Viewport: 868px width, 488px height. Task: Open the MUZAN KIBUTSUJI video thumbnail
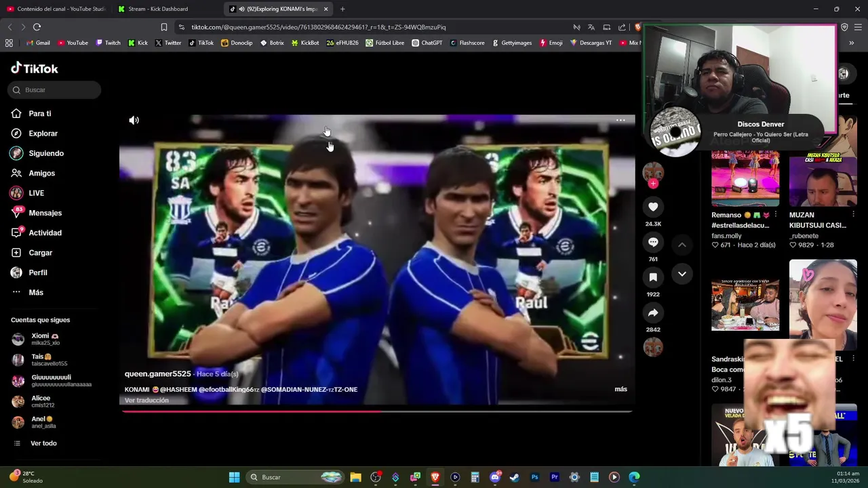(x=823, y=178)
